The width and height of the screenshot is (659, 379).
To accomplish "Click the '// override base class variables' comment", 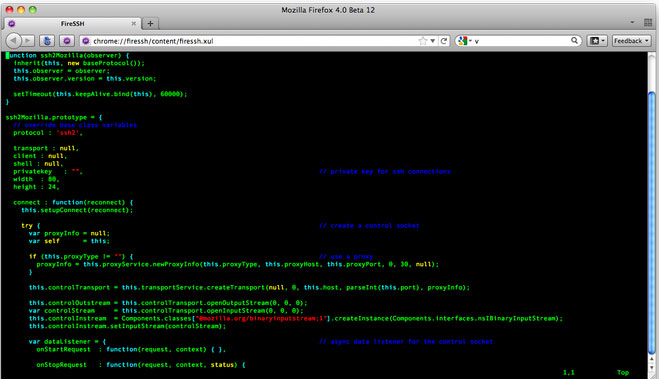I will pos(75,125).
